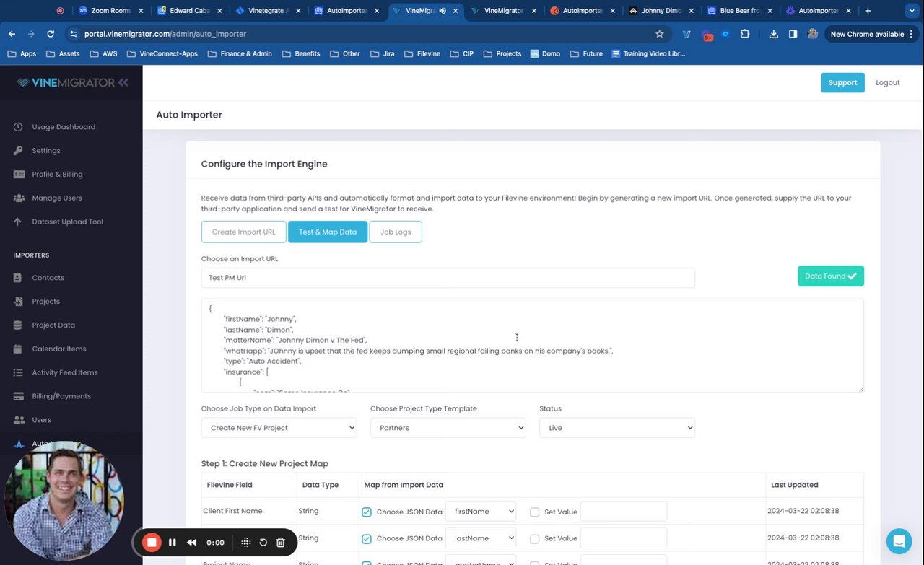
Task: Click inside the JSON data text area
Action: click(x=533, y=346)
